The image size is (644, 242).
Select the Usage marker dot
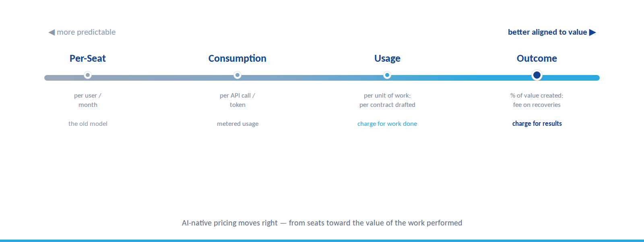point(387,75)
